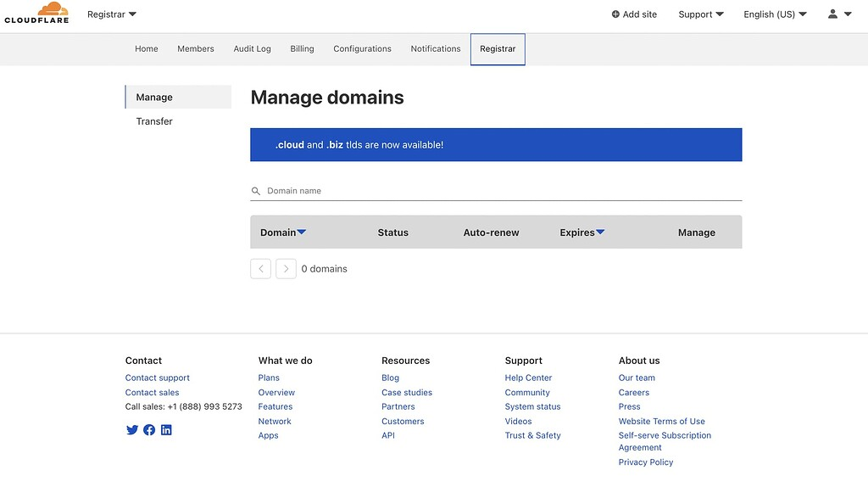The width and height of the screenshot is (868, 487).
Task: Sort by Expires column
Action: tap(581, 232)
